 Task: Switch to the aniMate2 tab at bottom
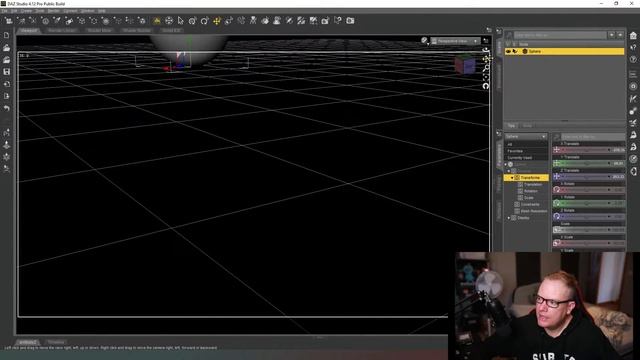coord(28,342)
